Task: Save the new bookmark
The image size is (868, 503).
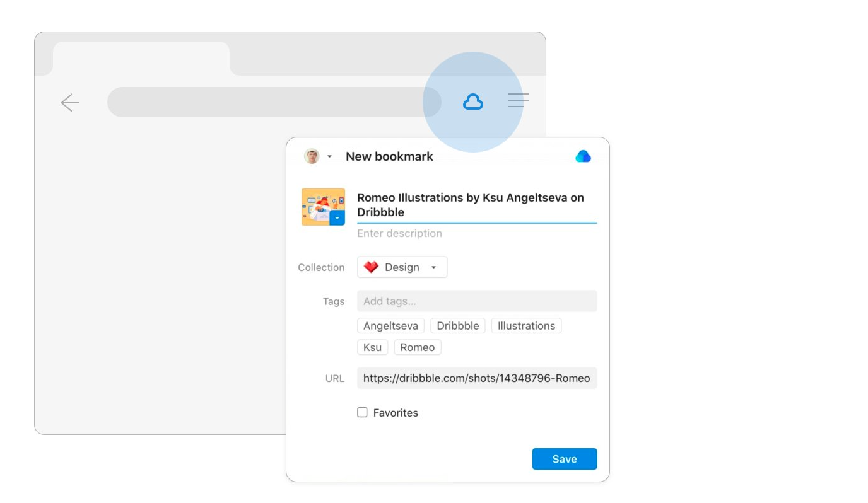Action: [565, 459]
